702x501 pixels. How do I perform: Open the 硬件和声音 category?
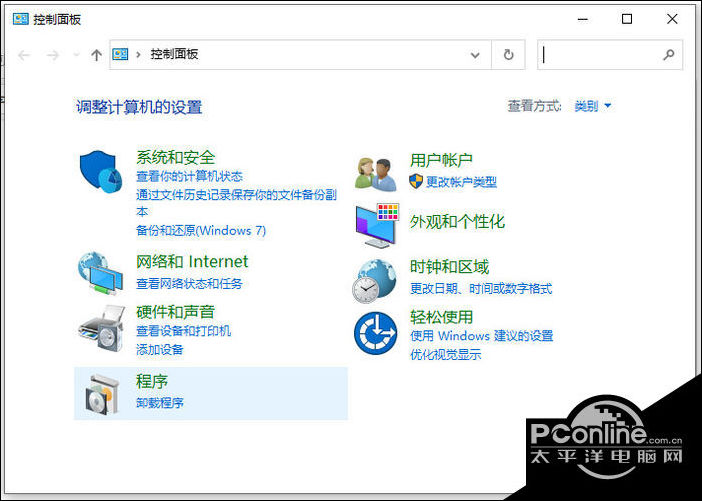tap(176, 312)
